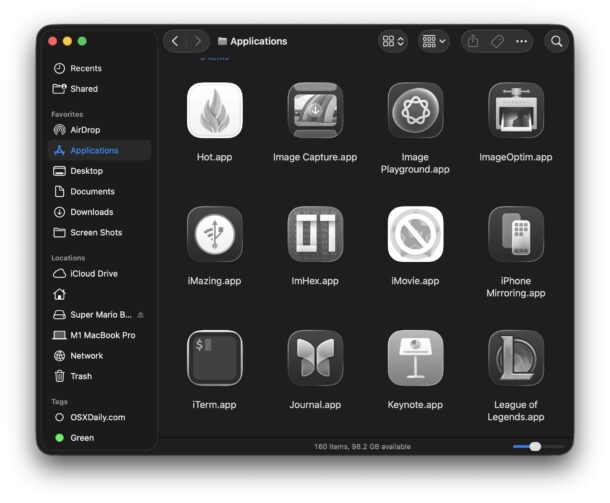Select the Image Playground.app icon

415,110
